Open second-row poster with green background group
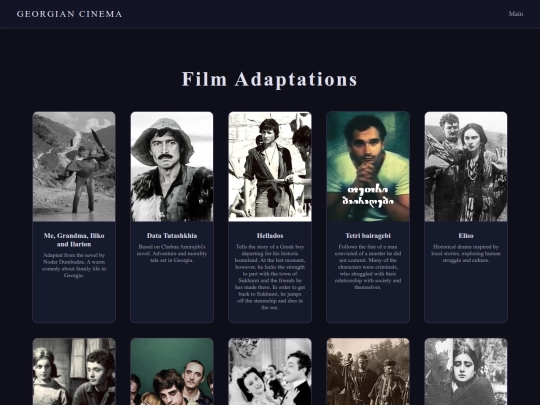 click(172, 372)
